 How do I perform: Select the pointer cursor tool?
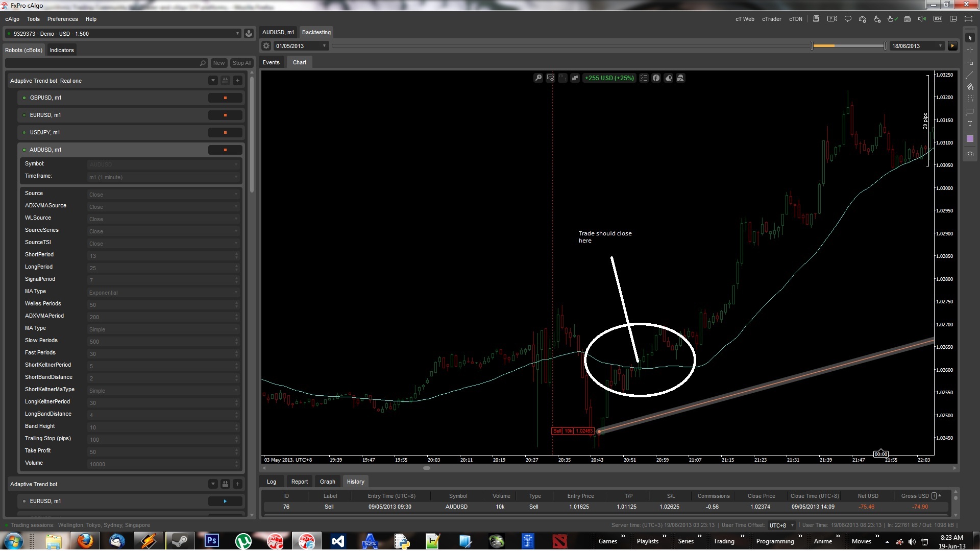point(970,38)
